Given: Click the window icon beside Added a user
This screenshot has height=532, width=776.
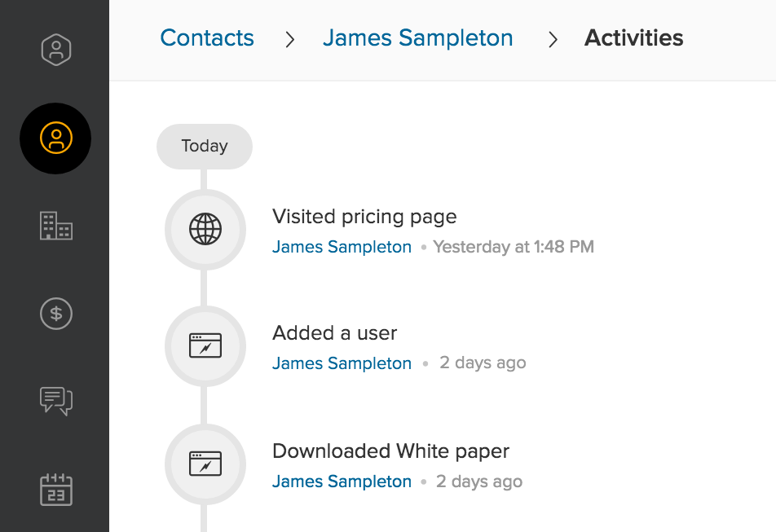Looking at the screenshot, I should tap(205, 346).
